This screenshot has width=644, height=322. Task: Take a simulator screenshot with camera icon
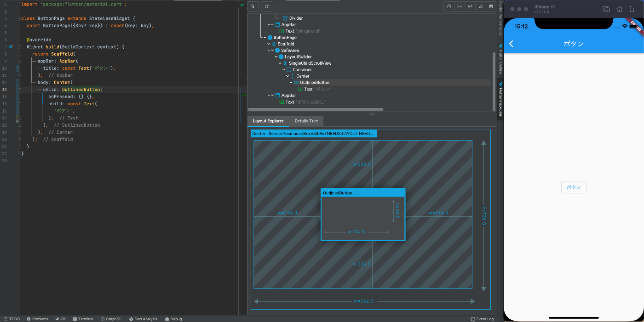click(606, 9)
